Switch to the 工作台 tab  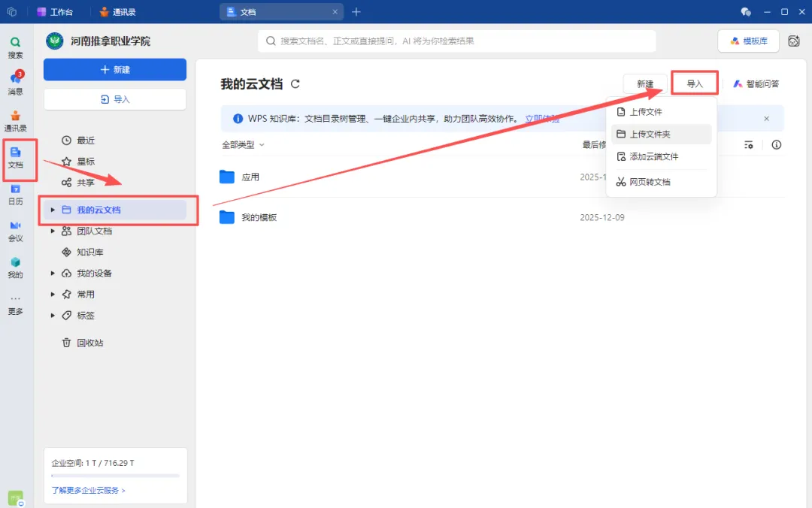coord(55,12)
